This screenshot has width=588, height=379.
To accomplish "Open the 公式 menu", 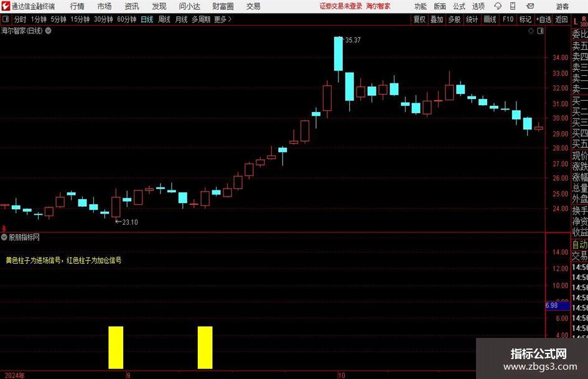I will pos(459,6).
